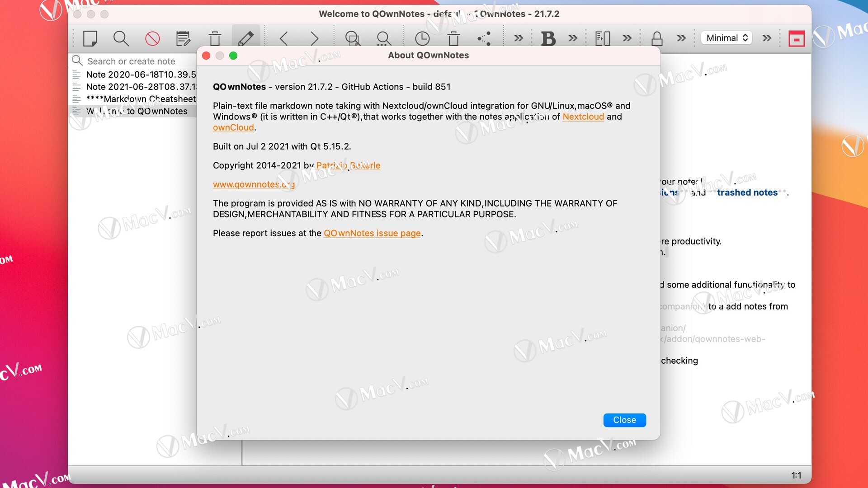
Task: Apply bold formatting with B icon
Action: click(x=548, y=38)
